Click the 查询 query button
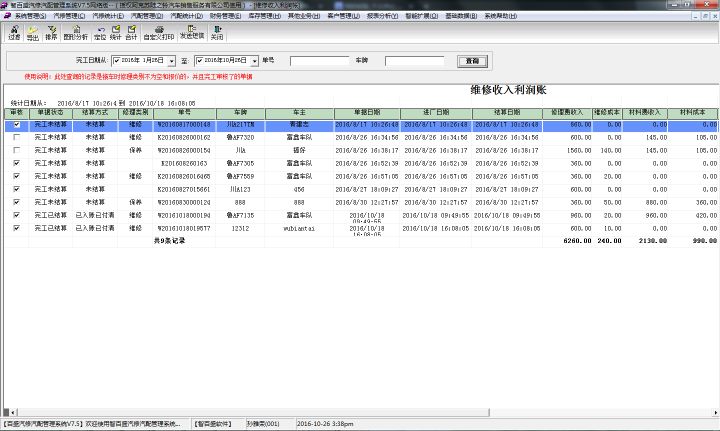Screen dimensions: 720x431 tap(472, 61)
